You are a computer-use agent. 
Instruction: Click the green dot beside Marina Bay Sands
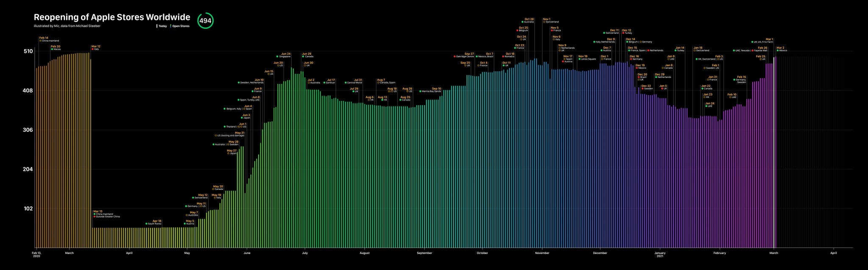(420, 92)
